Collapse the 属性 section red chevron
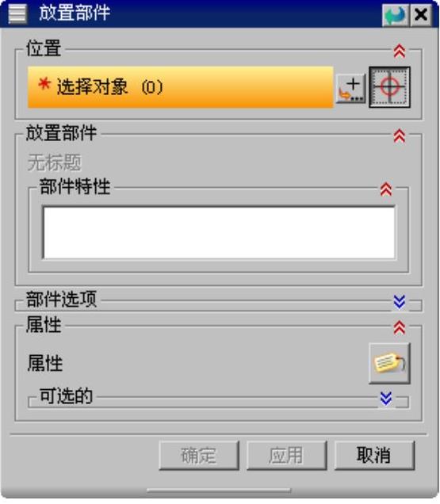The height and width of the screenshot is (504, 440). click(x=399, y=327)
